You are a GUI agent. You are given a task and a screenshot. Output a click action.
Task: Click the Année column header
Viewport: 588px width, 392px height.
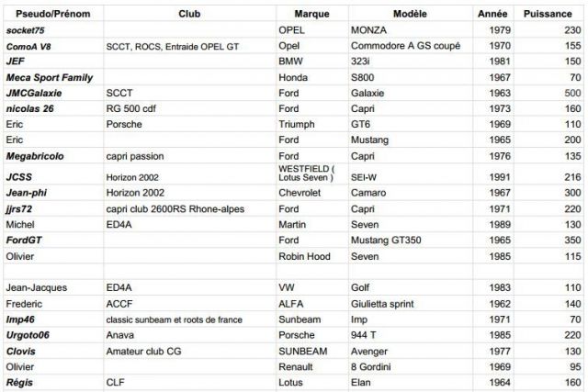(x=492, y=16)
